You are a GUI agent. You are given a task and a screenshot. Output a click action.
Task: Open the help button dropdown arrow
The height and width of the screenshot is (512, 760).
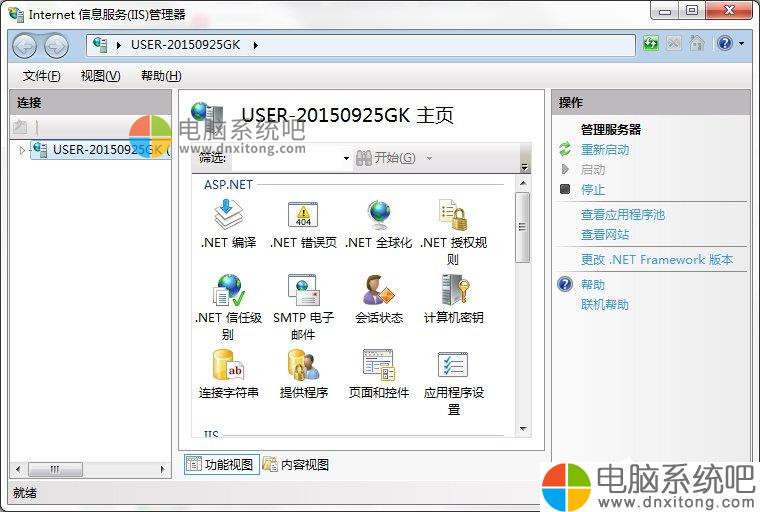(x=741, y=44)
